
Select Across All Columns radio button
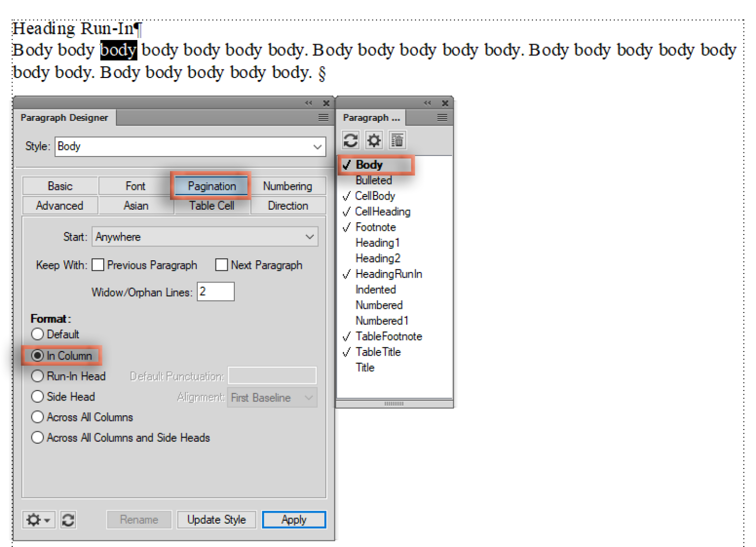coord(37,417)
